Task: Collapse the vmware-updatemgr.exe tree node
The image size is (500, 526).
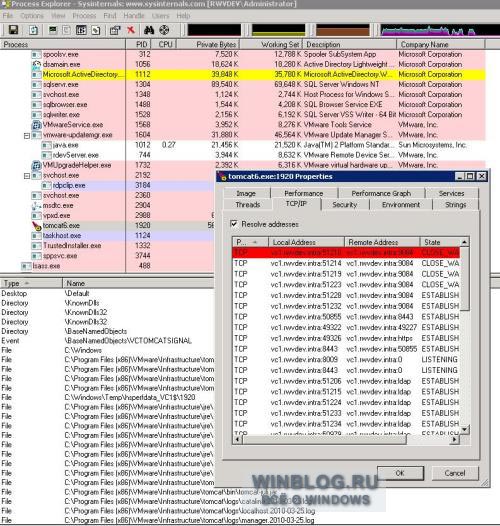Action: tap(27, 136)
